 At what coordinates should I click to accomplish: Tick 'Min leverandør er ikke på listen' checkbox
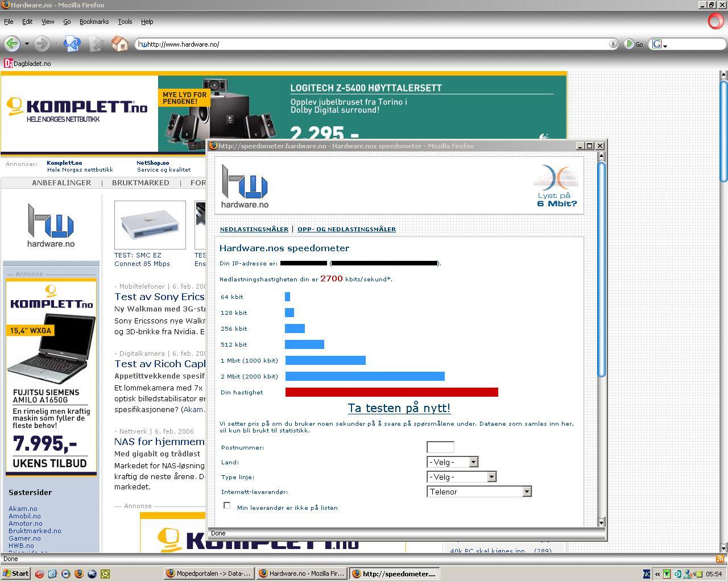click(227, 505)
